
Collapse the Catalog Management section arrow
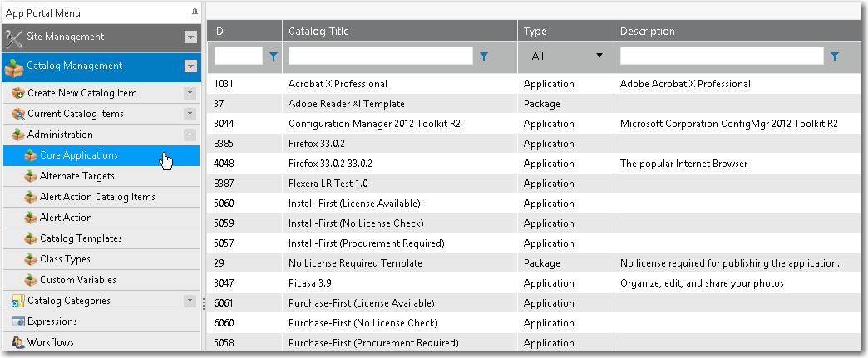click(190, 66)
